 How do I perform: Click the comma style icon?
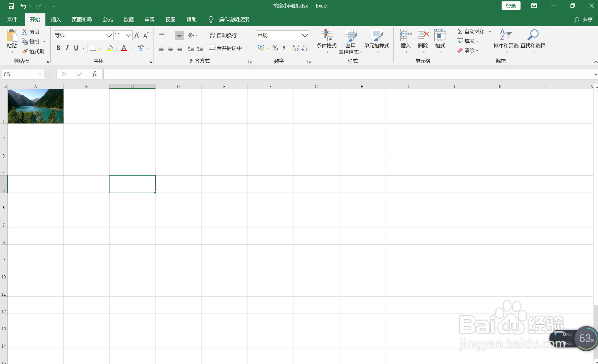284,48
